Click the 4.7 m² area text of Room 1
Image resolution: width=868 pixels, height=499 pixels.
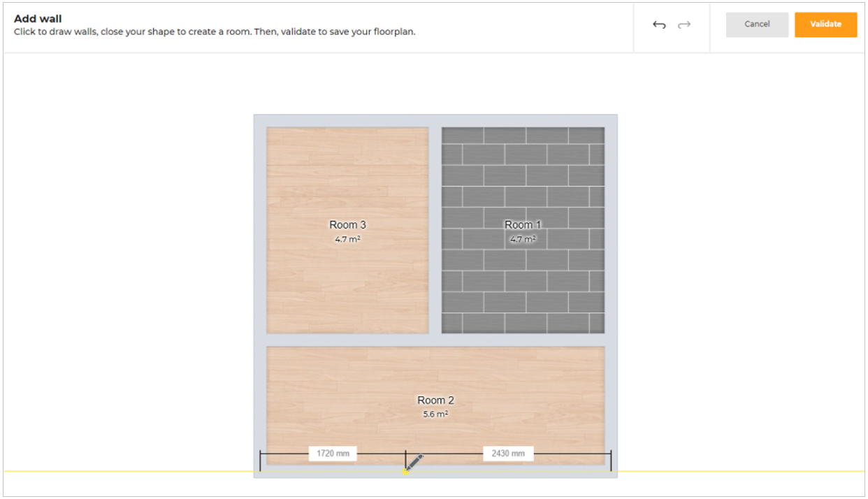click(x=523, y=238)
